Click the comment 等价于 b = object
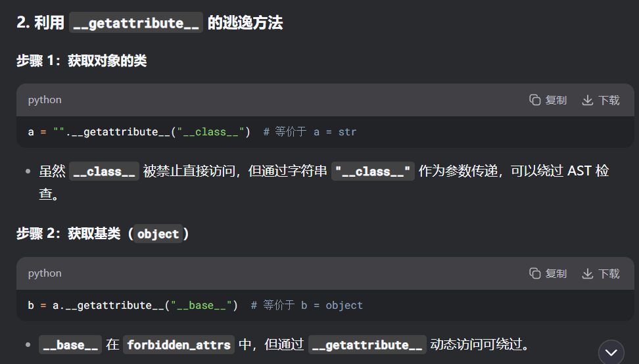 pos(307,306)
